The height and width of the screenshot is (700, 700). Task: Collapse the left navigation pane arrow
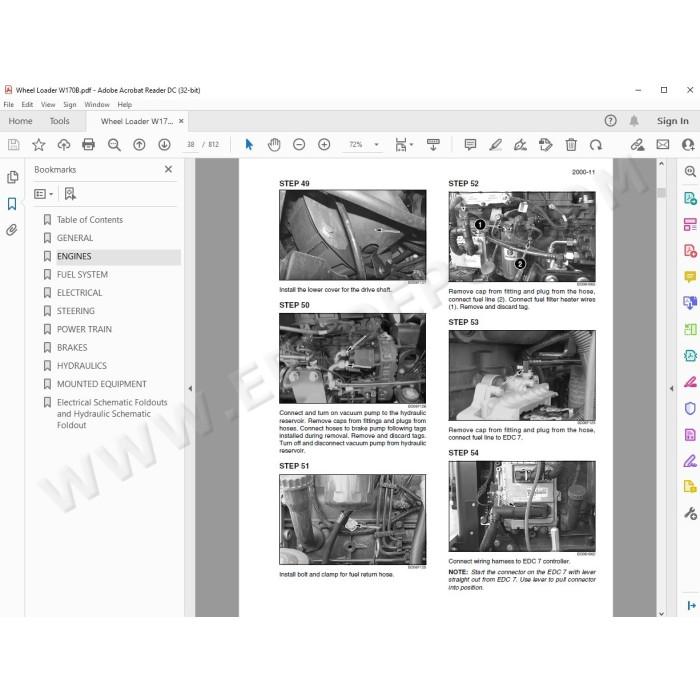tap(190, 388)
